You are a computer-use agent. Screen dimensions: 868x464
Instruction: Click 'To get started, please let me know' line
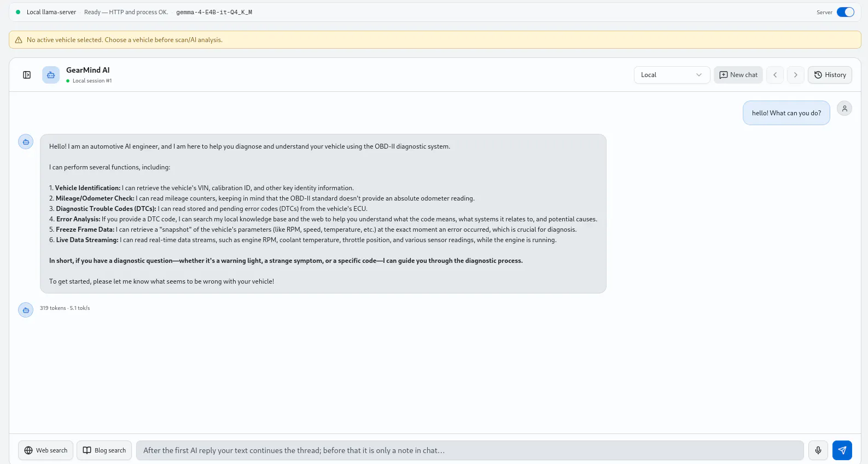click(161, 281)
